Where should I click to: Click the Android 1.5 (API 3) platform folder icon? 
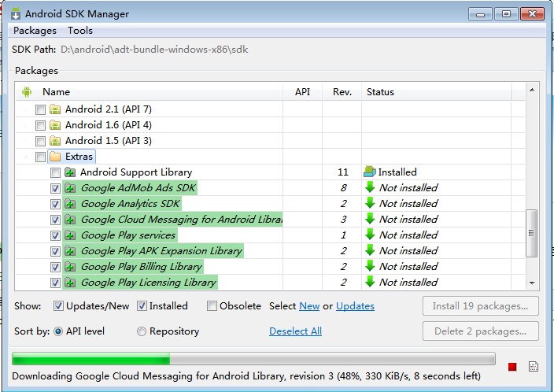[55, 141]
